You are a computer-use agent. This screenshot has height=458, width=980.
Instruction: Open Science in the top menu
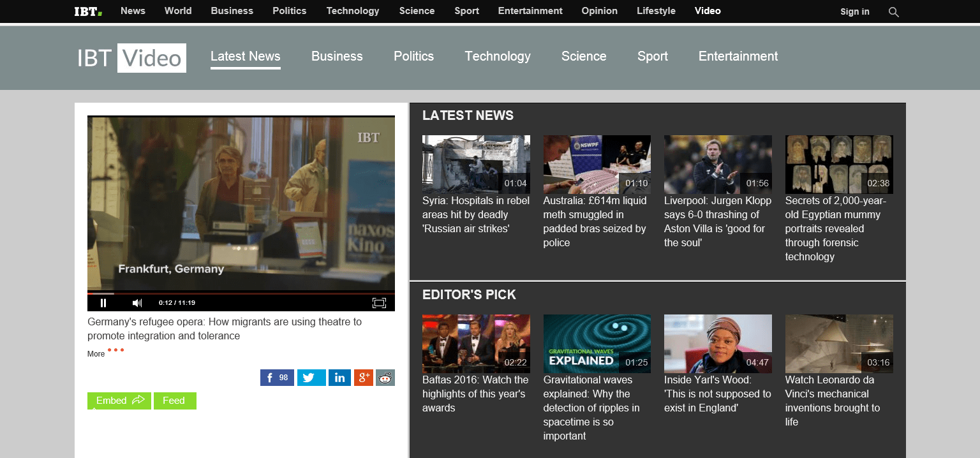click(417, 11)
